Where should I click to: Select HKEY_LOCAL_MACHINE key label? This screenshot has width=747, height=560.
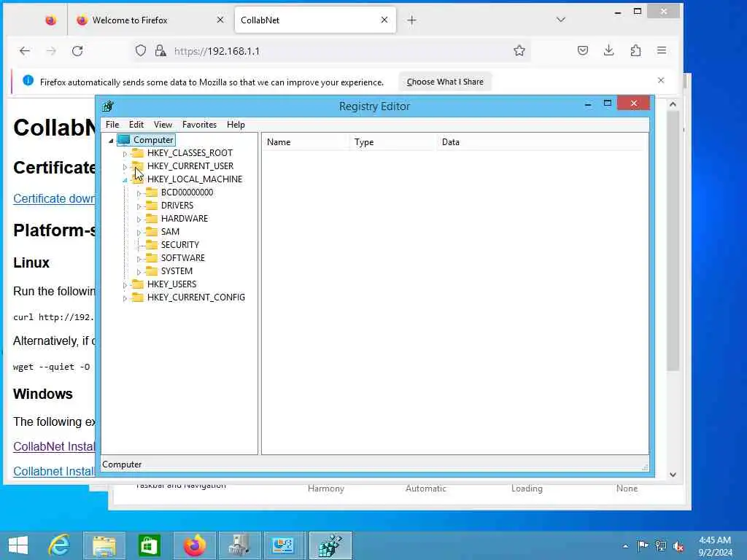[x=194, y=179]
